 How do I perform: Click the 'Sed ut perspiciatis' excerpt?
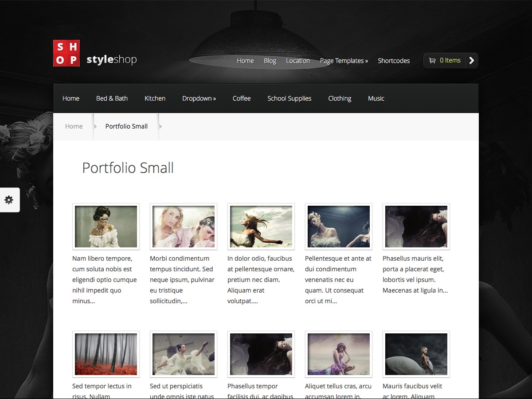[x=182, y=391]
